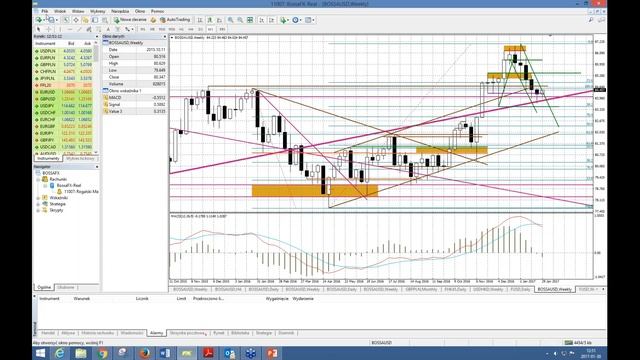This screenshot has width=640, height=360.
Task: Open the Windows Start button
Action: click(x=40, y=353)
